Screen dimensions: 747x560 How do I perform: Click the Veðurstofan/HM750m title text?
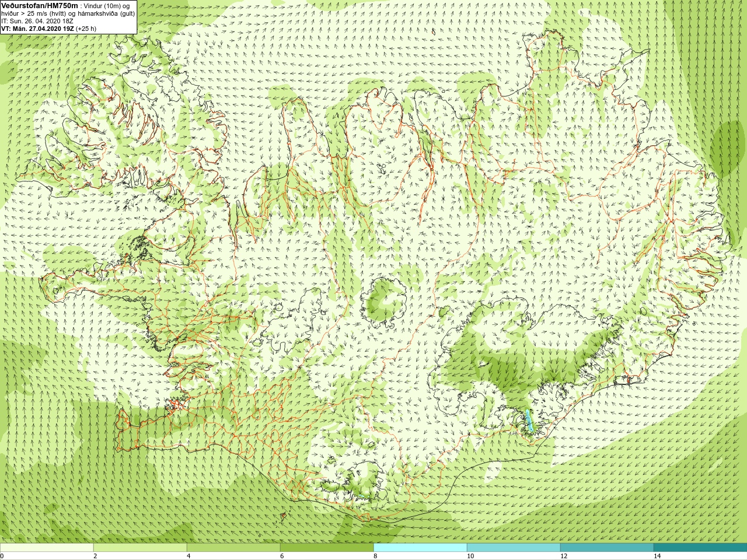tap(40, 5)
